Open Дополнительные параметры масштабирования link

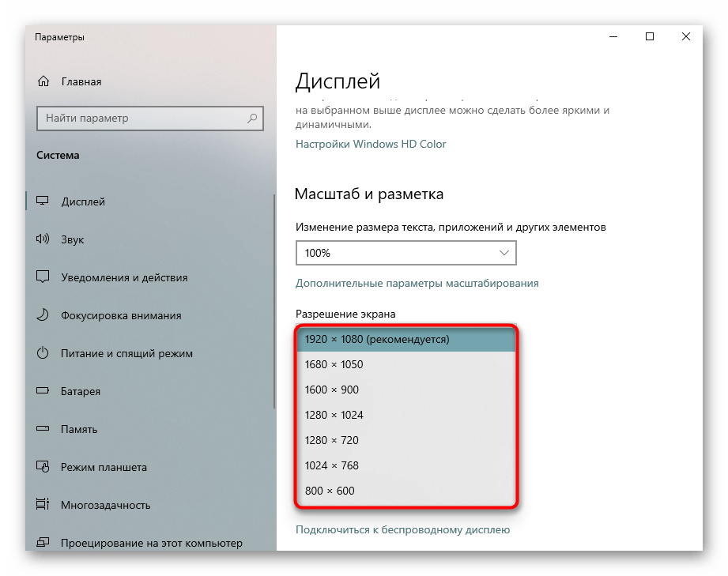417,283
